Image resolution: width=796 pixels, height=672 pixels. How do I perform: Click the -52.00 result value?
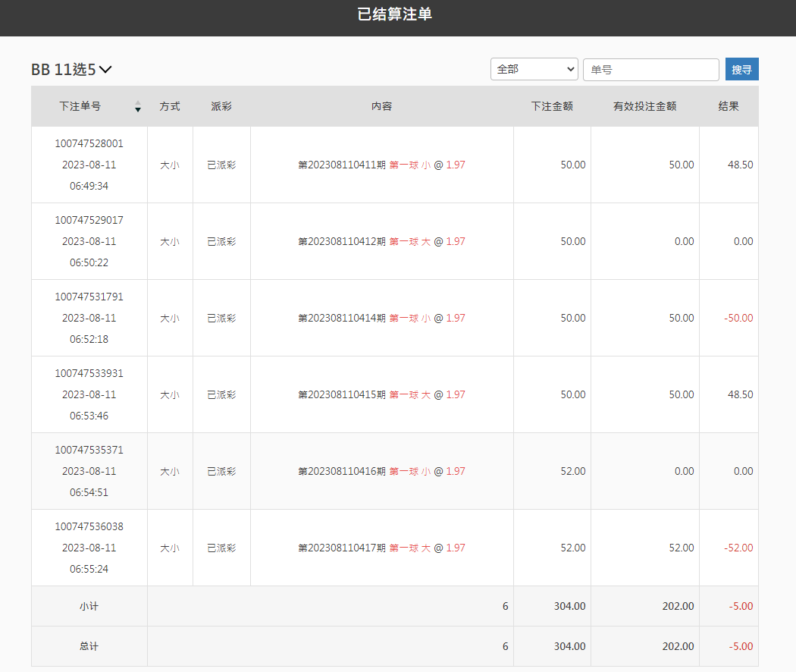click(x=738, y=548)
